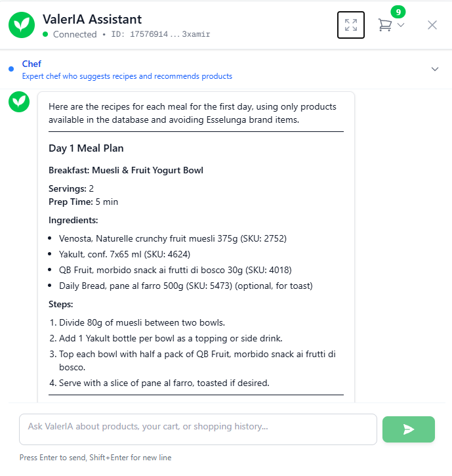The image size is (452, 476).
Task: Expand the Chef agent selector chevron
Action: 434,69
